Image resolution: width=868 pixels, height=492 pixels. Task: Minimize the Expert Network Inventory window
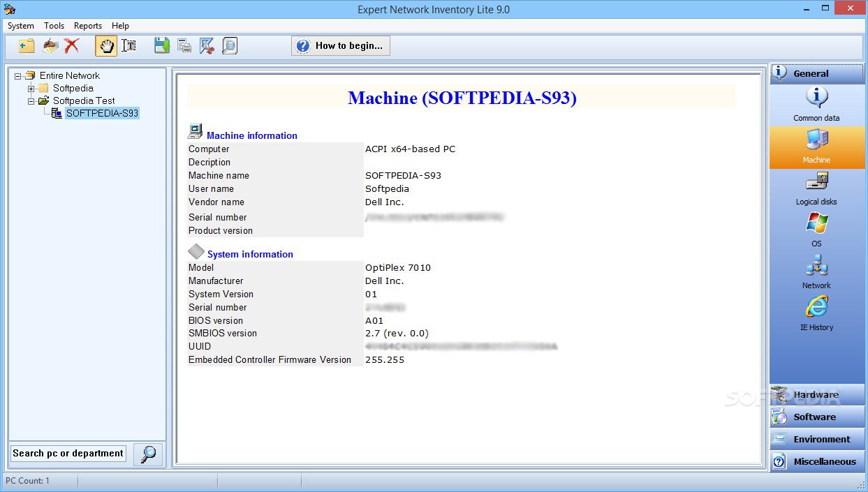pyautogui.click(x=807, y=8)
